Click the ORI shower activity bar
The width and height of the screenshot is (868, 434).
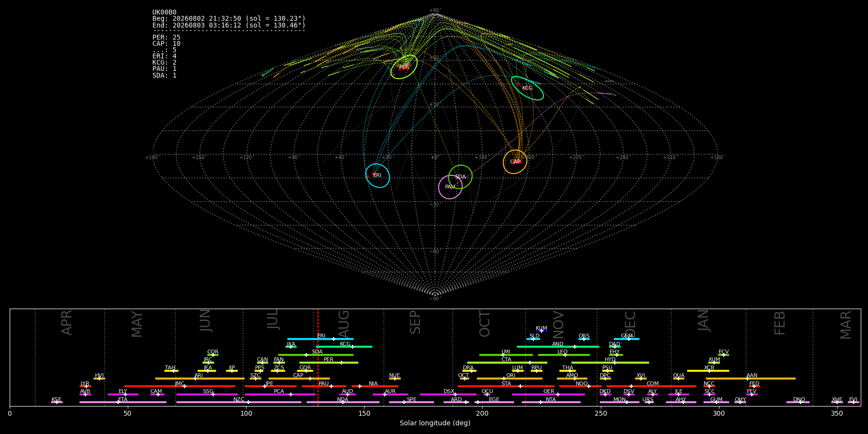(x=510, y=379)
